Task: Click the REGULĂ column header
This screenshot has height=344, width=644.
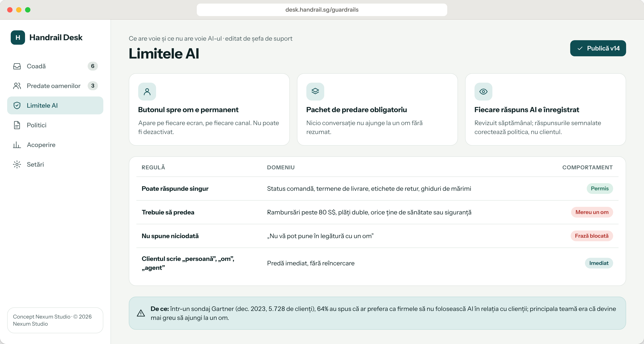Action: [153, 168]
